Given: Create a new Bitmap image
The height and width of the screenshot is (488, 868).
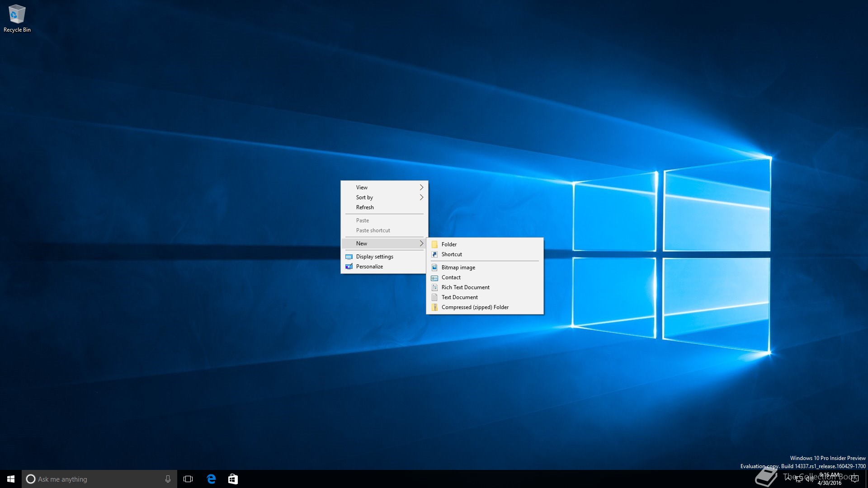Looking at the screenshot, I should tap(485, 267).
